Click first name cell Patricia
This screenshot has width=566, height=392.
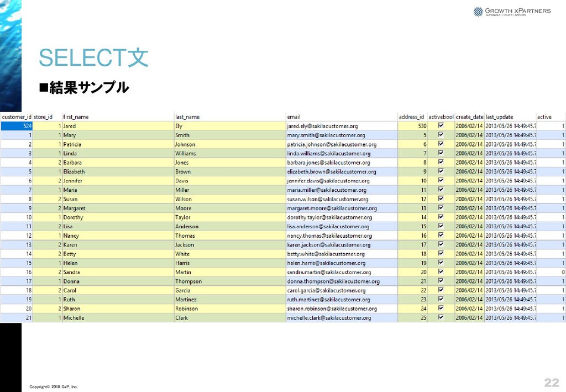(x=118, y=144)
